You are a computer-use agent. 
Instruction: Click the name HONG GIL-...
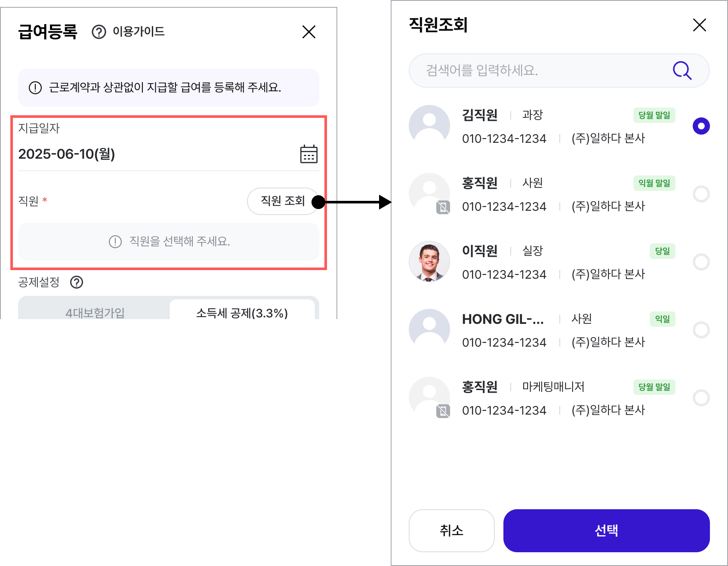pyautogui.click(x=503, y=319)
